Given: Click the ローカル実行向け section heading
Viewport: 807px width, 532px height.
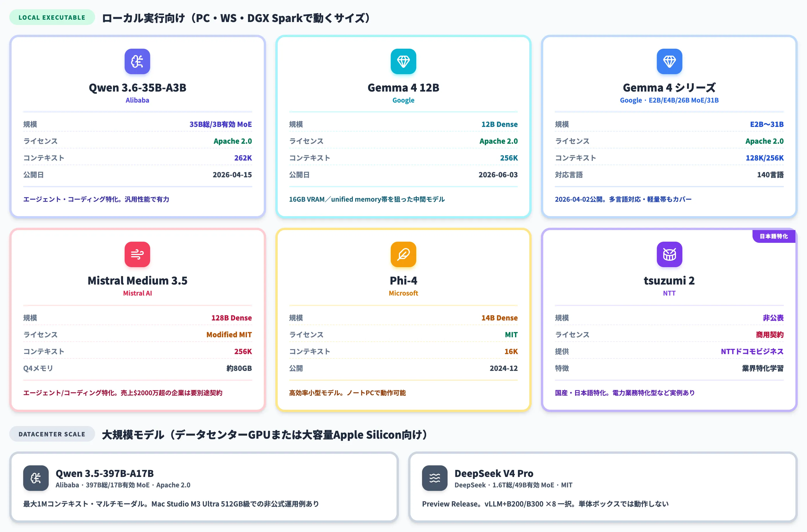Looking at the screenshot, I should click(236, 18).
